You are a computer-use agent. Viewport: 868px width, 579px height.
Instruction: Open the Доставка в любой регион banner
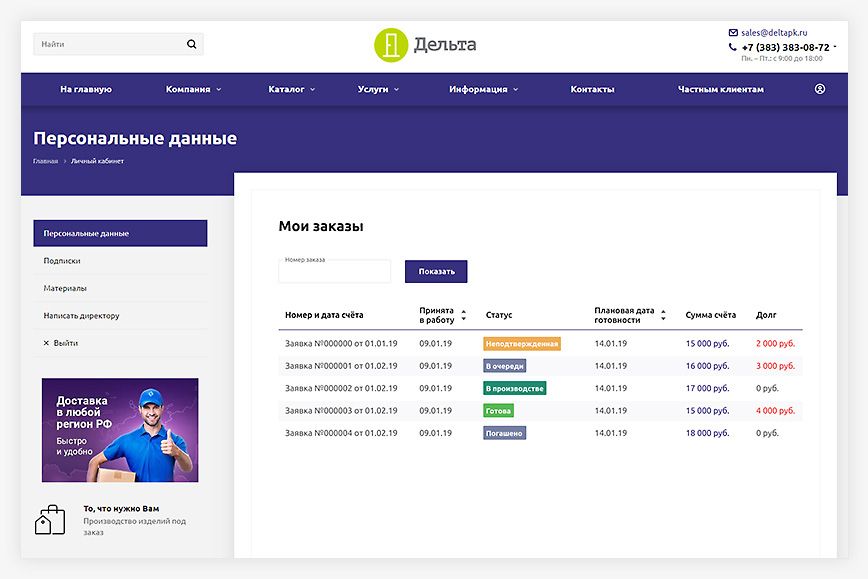120,430
